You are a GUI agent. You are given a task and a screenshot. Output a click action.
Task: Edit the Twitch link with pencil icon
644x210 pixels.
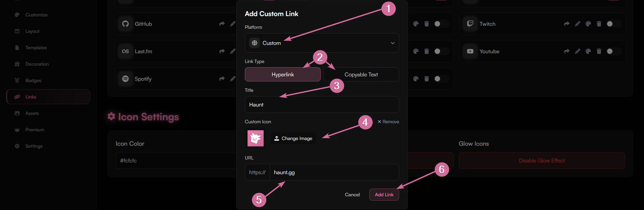pos(577,24)
